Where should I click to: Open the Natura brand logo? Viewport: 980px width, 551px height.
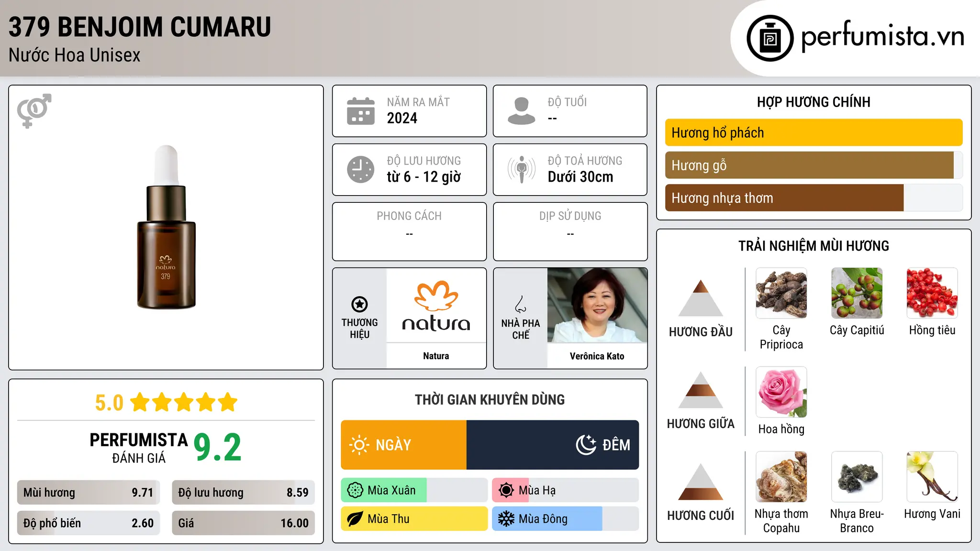pyautogui.click(x=436, y=306)
